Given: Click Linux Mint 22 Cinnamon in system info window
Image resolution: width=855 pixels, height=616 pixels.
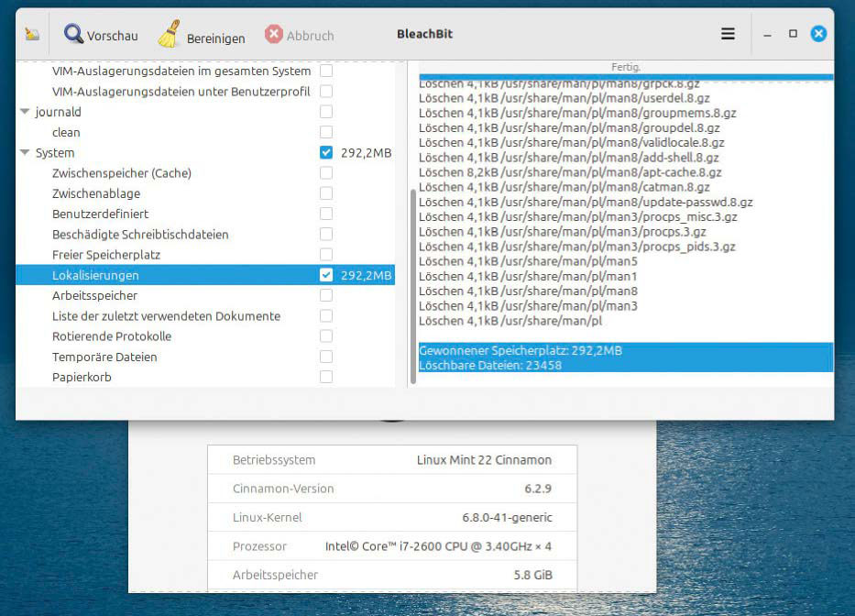Looking at the screenshot, I should pos(484,460).
